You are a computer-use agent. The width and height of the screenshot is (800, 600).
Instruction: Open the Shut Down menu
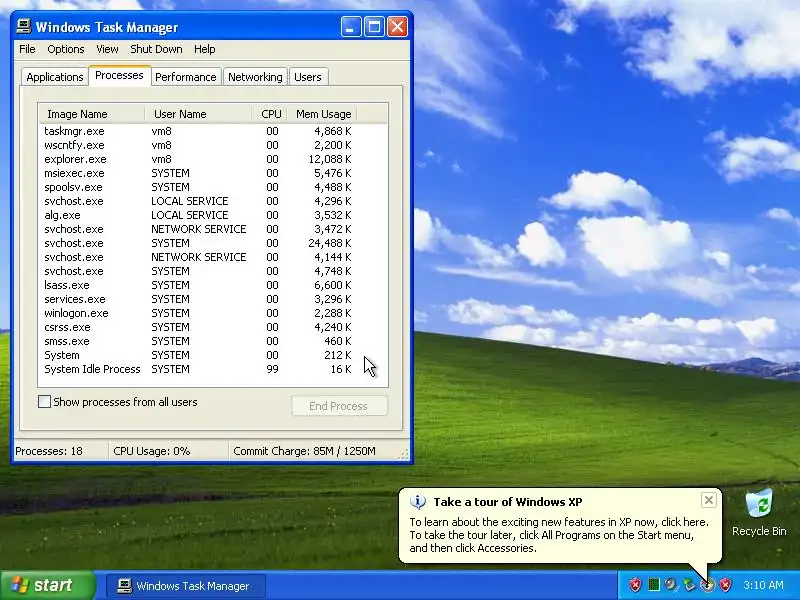tap(156, 49)
